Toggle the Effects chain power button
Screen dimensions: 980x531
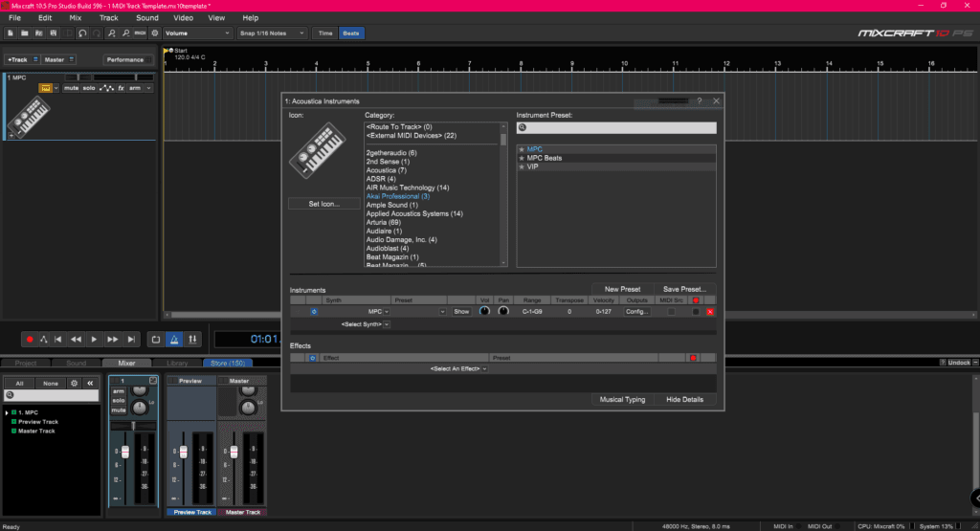pyautogui.click(x=313, y=358)
